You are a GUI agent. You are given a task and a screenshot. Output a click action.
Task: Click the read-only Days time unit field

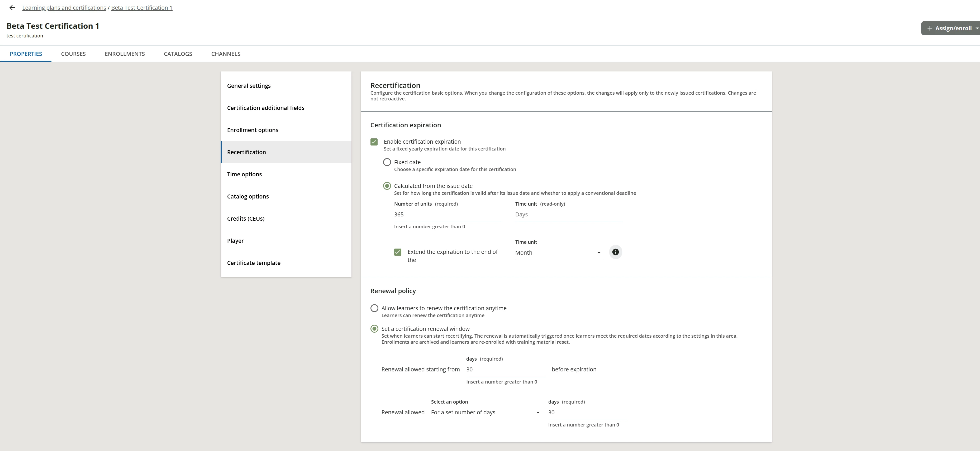(568, 215)
